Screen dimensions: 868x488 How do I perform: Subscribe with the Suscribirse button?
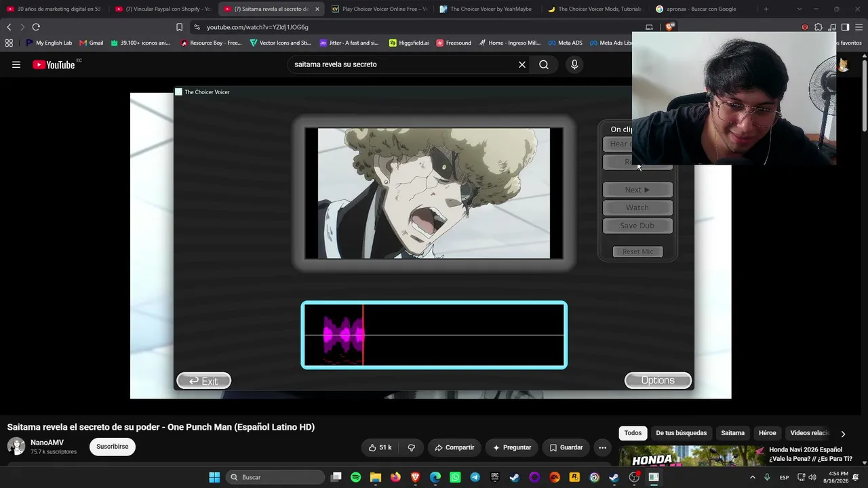[113, 447]
